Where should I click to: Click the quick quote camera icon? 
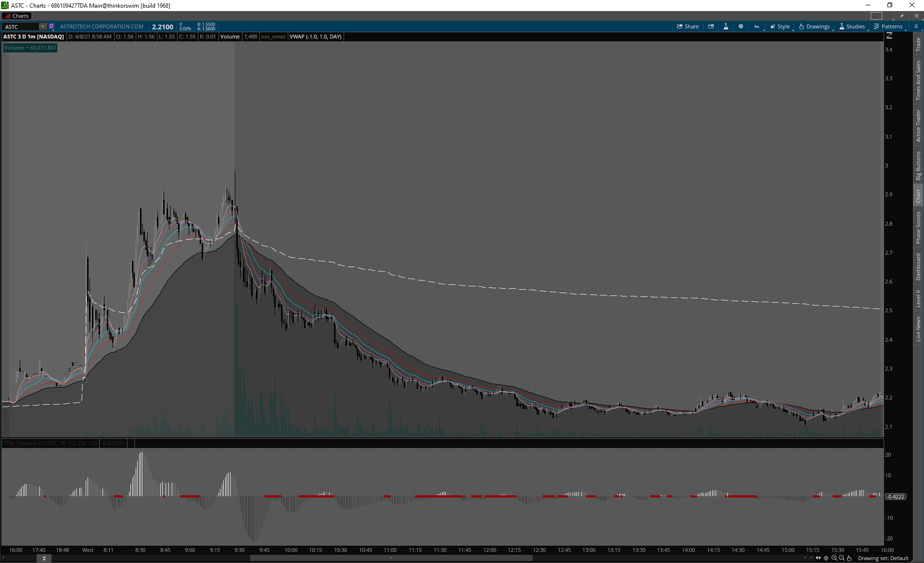711,26
